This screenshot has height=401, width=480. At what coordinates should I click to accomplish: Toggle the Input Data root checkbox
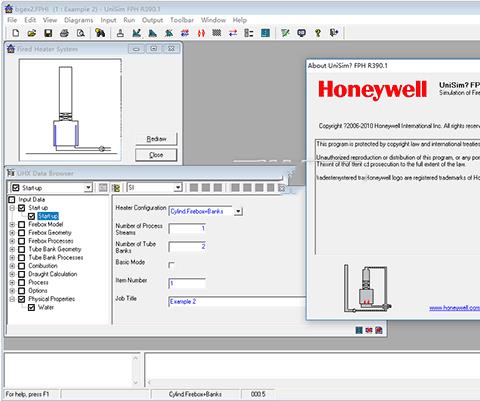(12, 199)
